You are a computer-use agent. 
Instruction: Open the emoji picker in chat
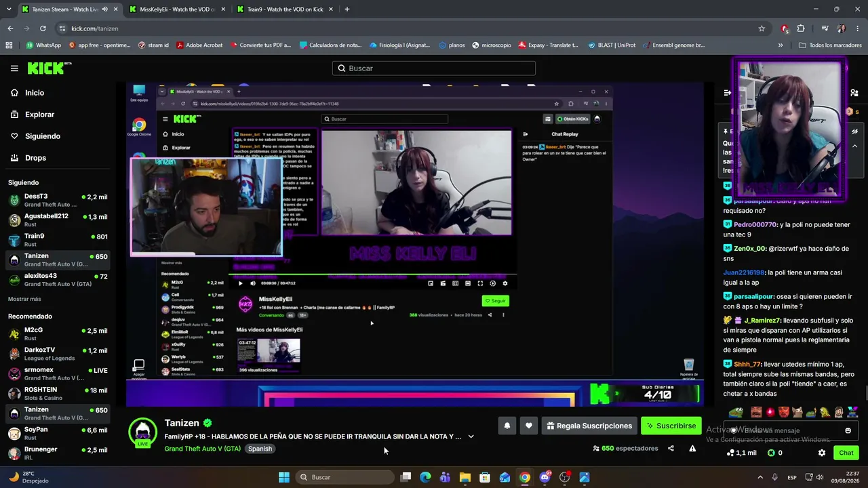coord(848,430)
